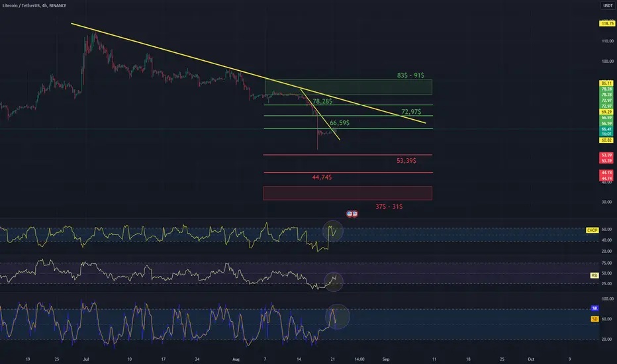
Task: Select the RSI indicator label
Action: click(x=594, y=275)
